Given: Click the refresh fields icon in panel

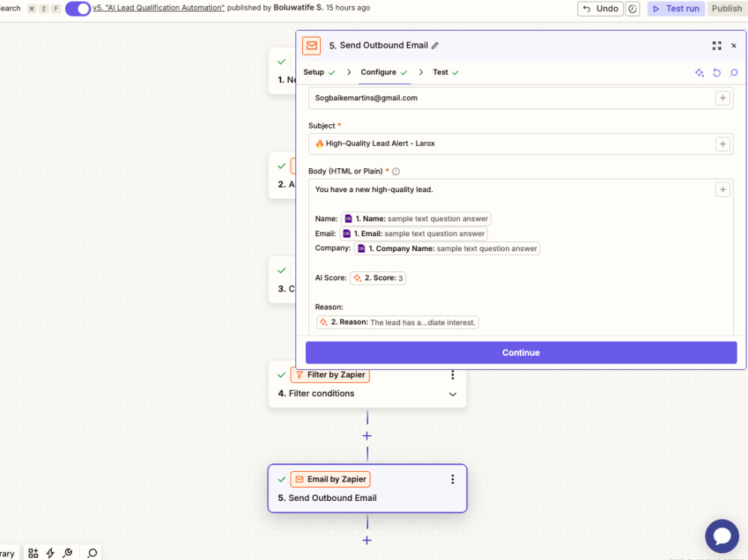Looking at the screenshot, I should pyautogui.click(x=717, y=73).
